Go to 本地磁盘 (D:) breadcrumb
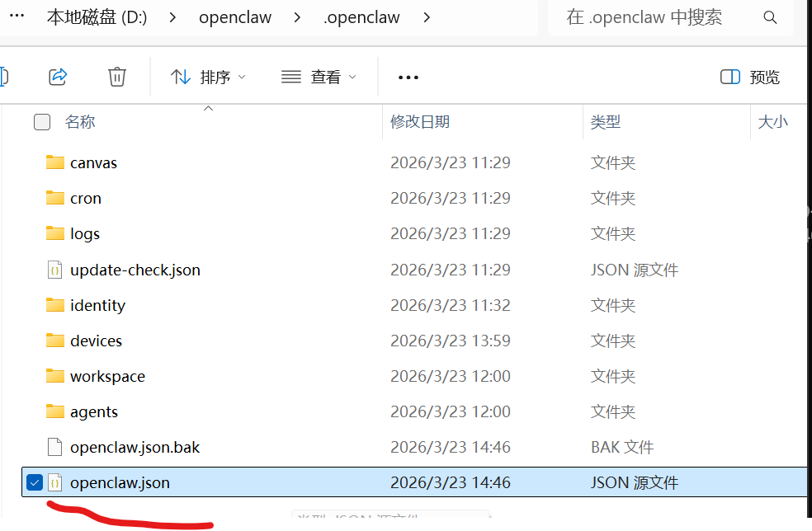 [x=97, y=17]
